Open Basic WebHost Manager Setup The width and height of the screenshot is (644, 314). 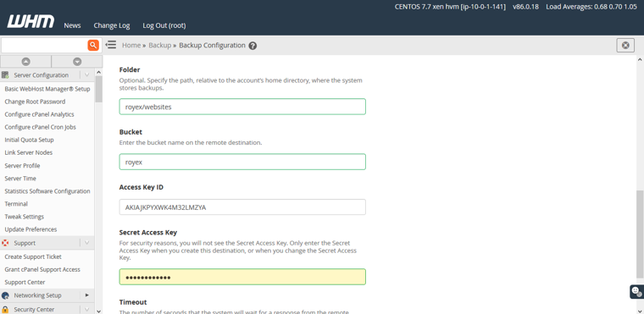point(47,89)
